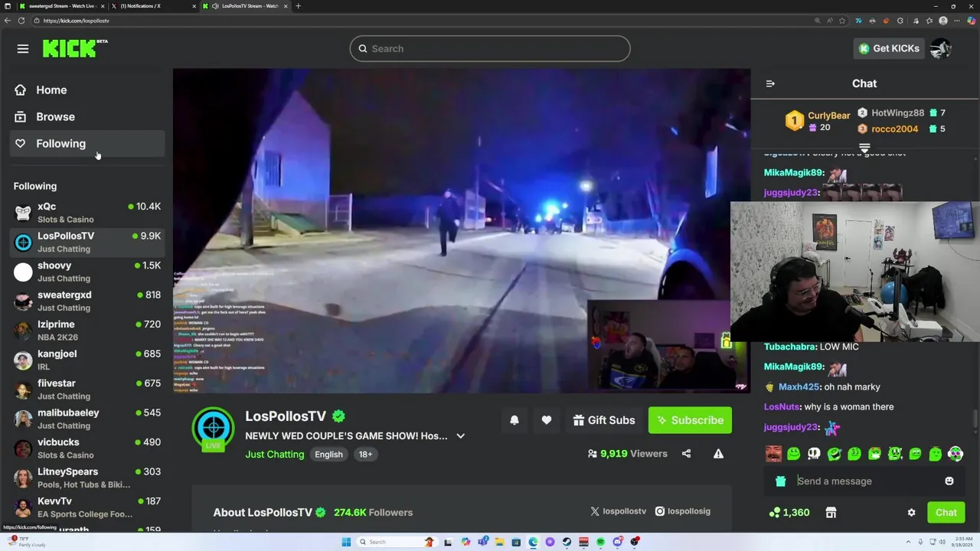This screenshot has height=551, width=980.
Task: Open the malibubaeley channel in sidebar
Action: pos(87,419)
